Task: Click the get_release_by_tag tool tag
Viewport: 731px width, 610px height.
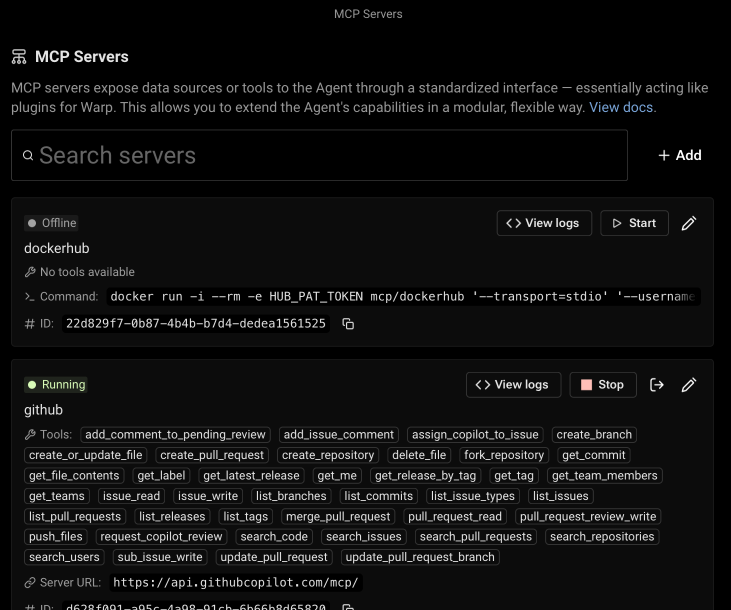Action: [x=425, y=476]
